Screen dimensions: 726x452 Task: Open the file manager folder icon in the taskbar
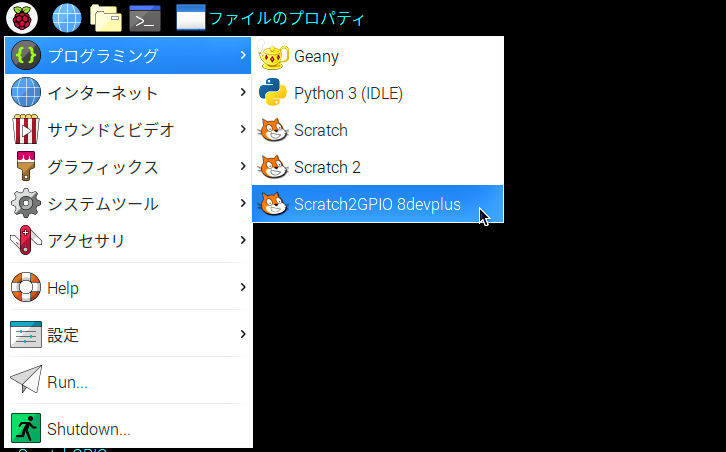tap(106, 19)
